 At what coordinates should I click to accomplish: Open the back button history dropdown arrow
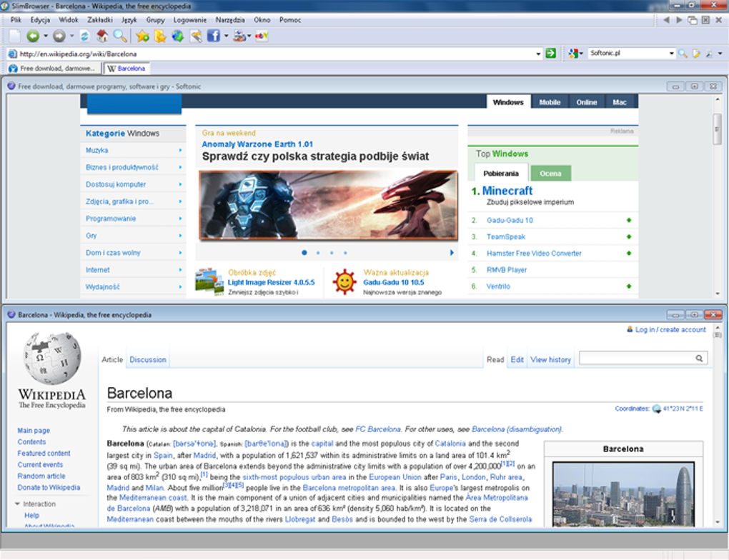tap(46, 36)
